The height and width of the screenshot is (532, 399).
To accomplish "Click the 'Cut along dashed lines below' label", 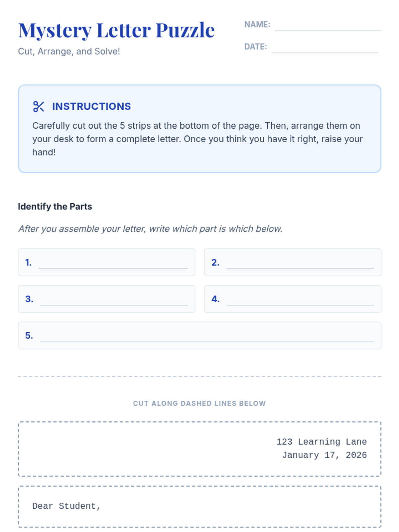I will click(x=199, y=403).
